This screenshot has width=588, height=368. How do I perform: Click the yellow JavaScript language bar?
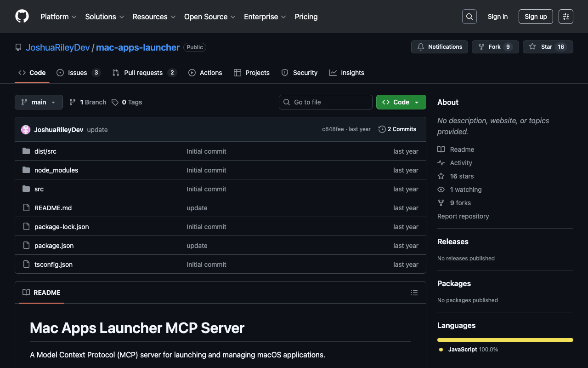click(505, 340)
